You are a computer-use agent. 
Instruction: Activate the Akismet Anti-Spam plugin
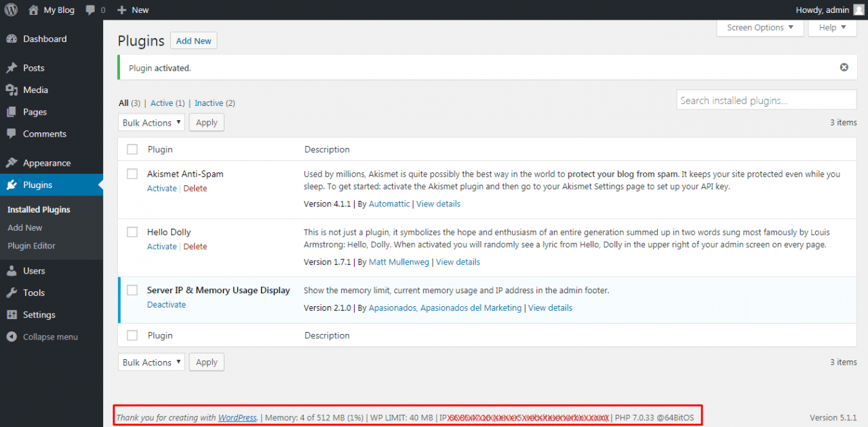(162, 189)
